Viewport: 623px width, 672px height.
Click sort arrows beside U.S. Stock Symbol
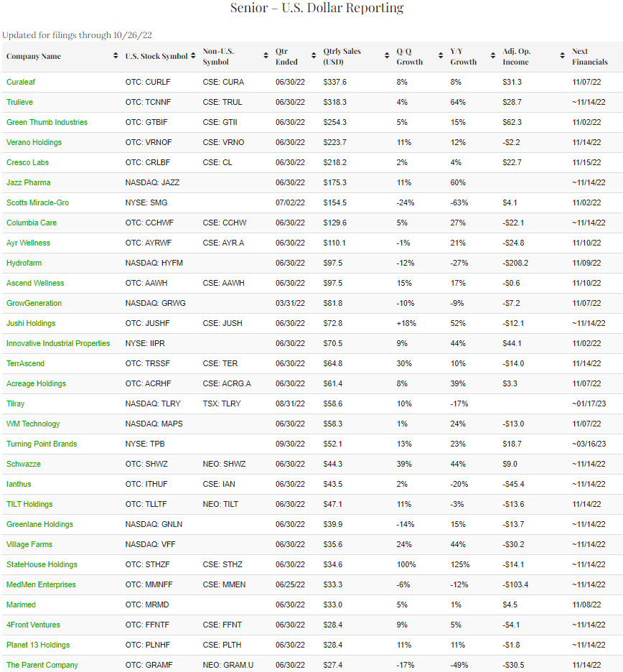(194, 56)
